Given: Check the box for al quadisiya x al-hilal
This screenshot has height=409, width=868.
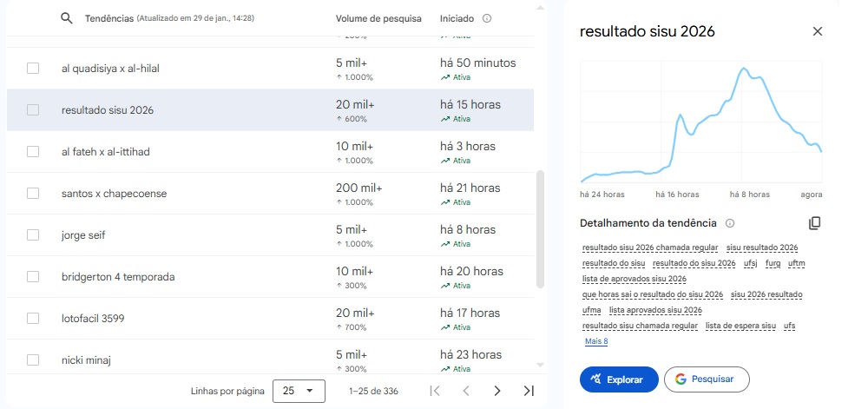Looking at the screenshot, I should (33, 69).
